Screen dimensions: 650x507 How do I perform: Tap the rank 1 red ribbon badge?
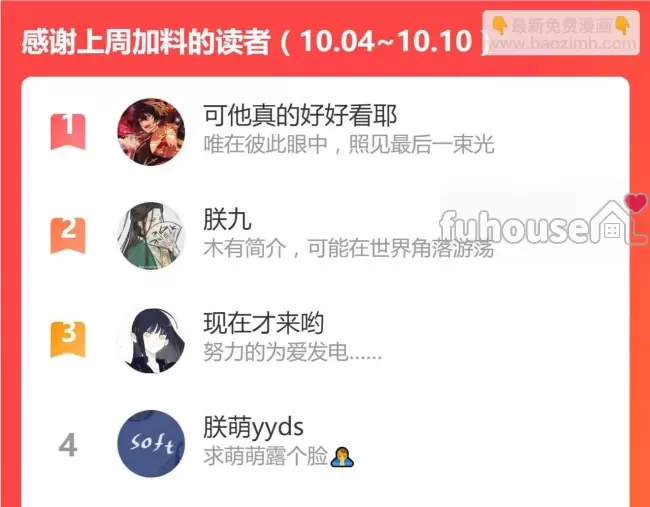(68, 131)
